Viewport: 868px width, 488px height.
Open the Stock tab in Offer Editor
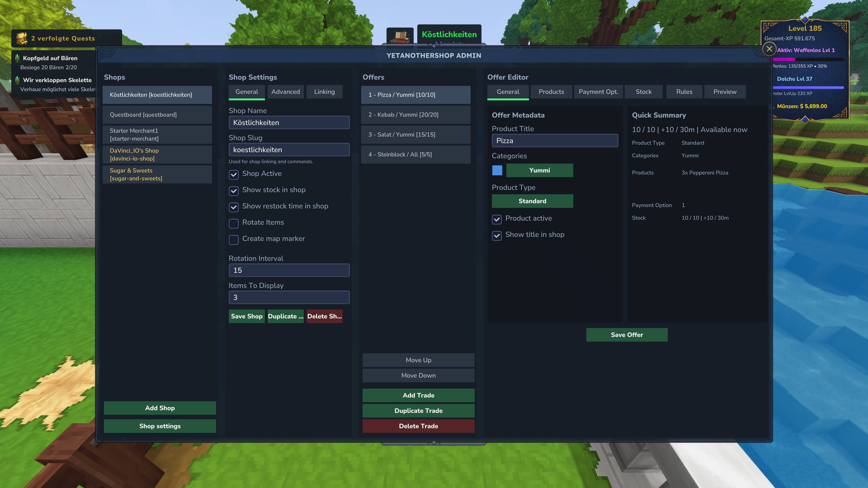644,91
